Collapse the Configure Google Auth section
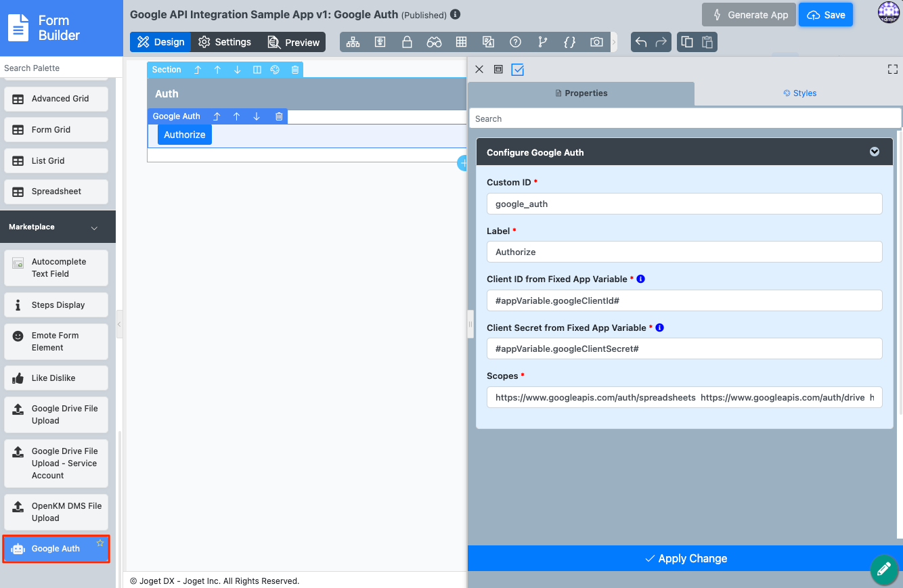The height and width of the screenshot is (588, 903). click(x=875, y=152)
